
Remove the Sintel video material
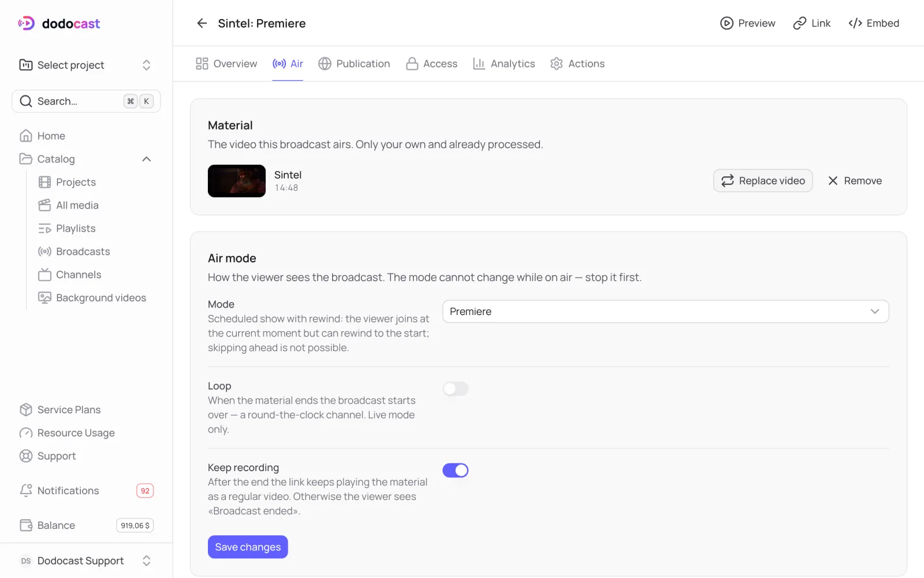(x=855, y=181)
